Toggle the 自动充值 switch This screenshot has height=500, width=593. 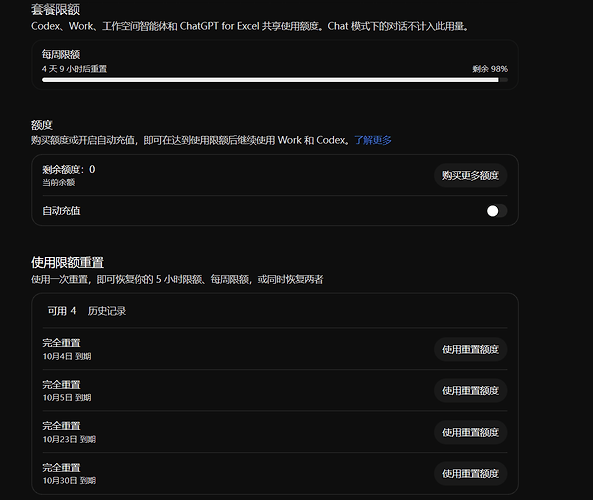pyautogui.click(x=497, y=211)
